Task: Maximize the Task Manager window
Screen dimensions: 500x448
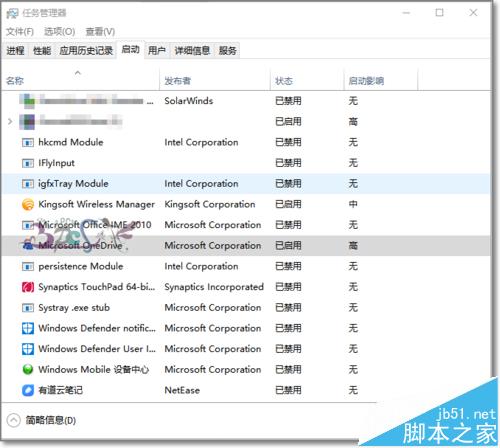Action: [x=440, y=13]
